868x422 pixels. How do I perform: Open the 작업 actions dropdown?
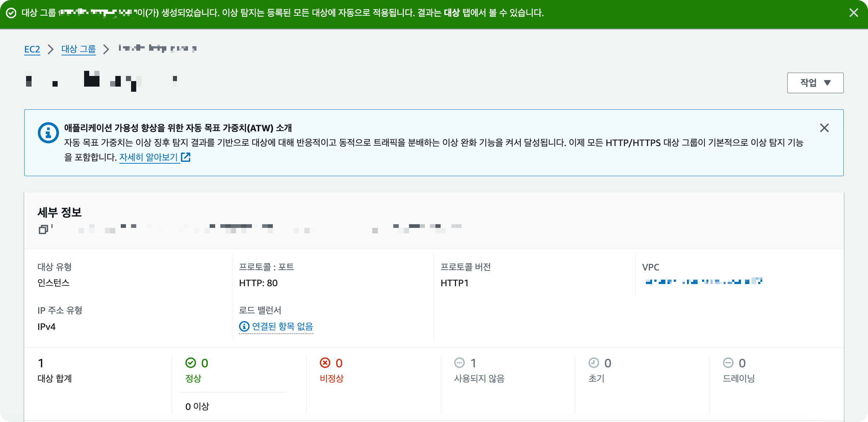click(x=815, y=83)
